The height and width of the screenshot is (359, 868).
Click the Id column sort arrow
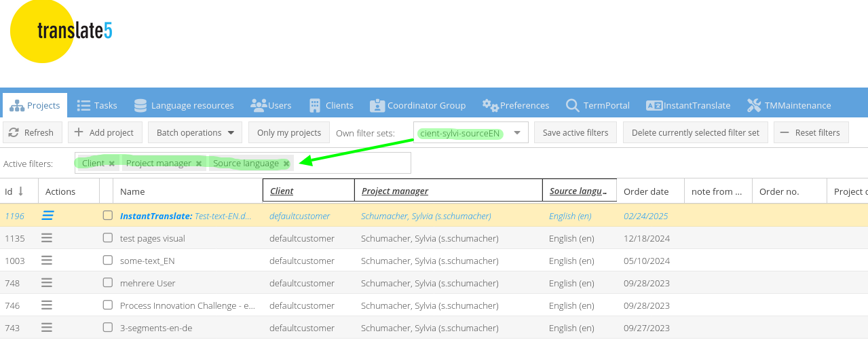tap(21, 191)
